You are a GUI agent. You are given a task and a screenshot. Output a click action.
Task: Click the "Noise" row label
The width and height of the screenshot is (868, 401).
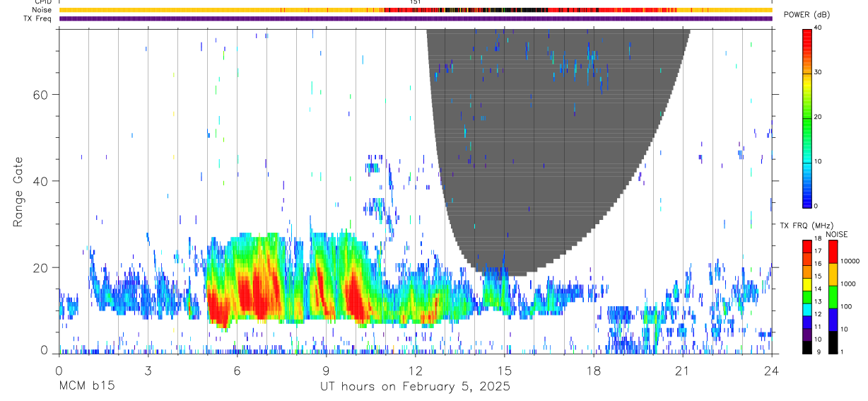pyautogui.click(x=43, y=10)
